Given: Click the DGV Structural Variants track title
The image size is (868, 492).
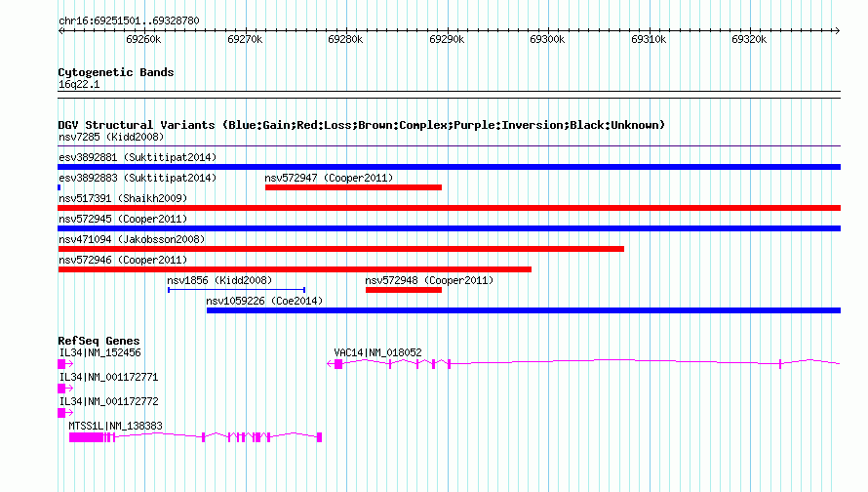Looking at the screenshot, I should 361,125.
